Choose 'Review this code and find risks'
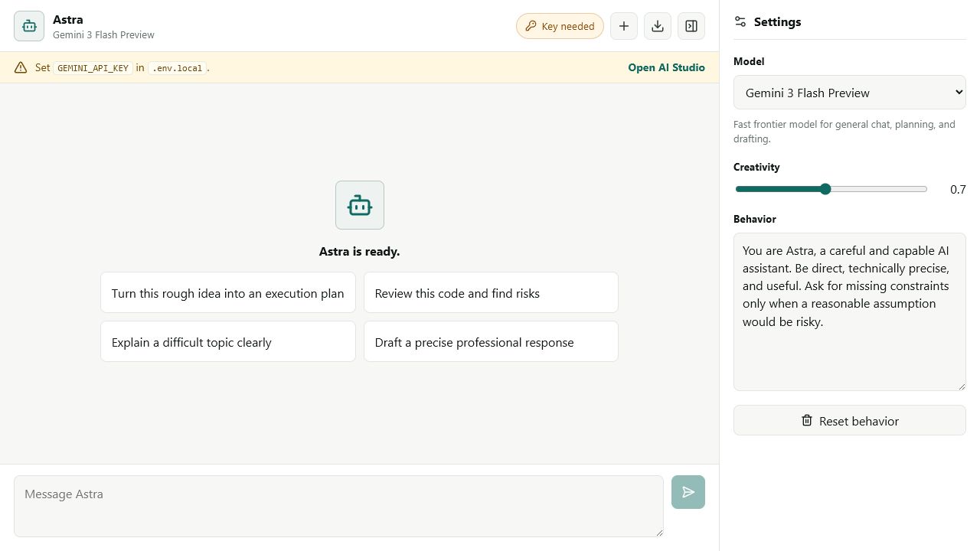980x551 pixels. (x=491, y=292)
